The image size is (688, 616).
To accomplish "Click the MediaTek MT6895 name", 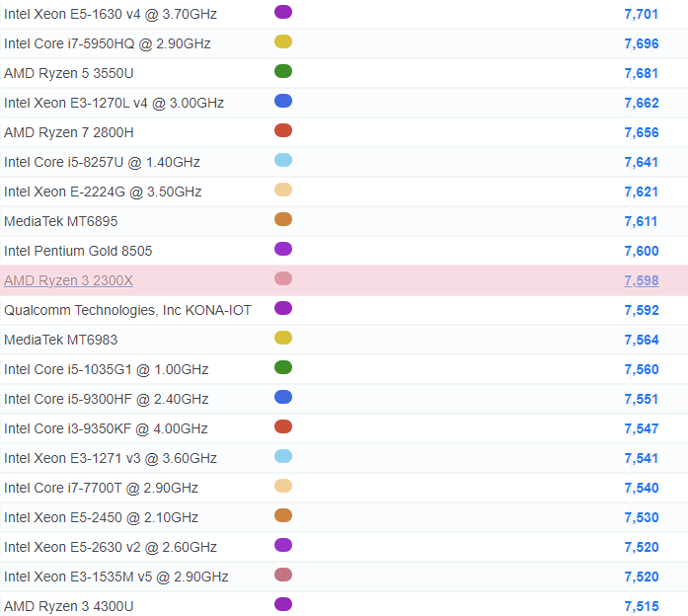I will click(60, 221).
